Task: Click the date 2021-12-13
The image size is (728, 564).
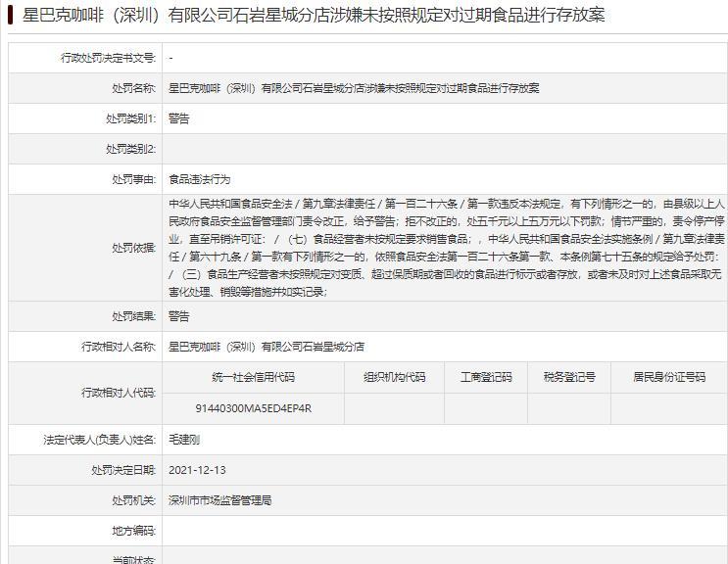Action: [197, 470]
